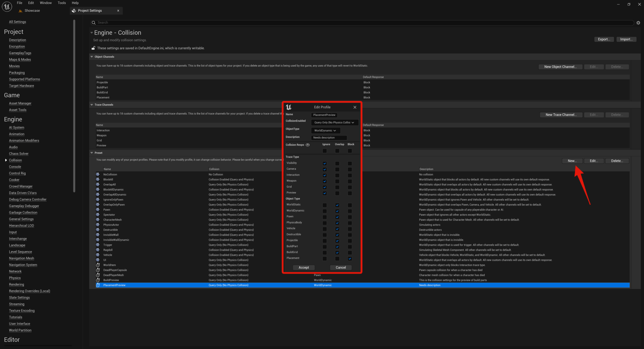The width and height of the screenshot is (644, 349).
Task: Open the CollisionEnabled dropdown
Action: pos(334,123)
